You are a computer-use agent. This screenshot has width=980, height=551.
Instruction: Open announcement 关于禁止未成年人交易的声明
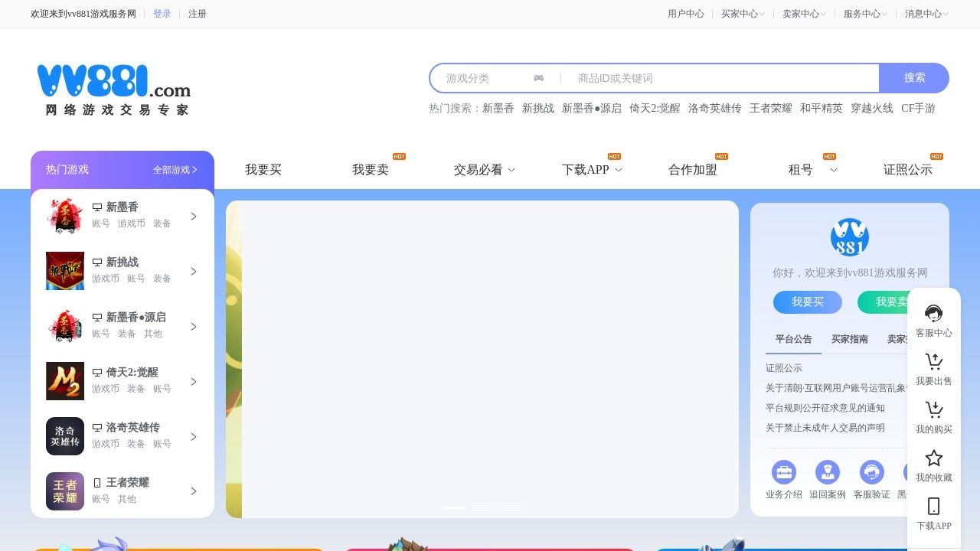[x=825, y=428]
